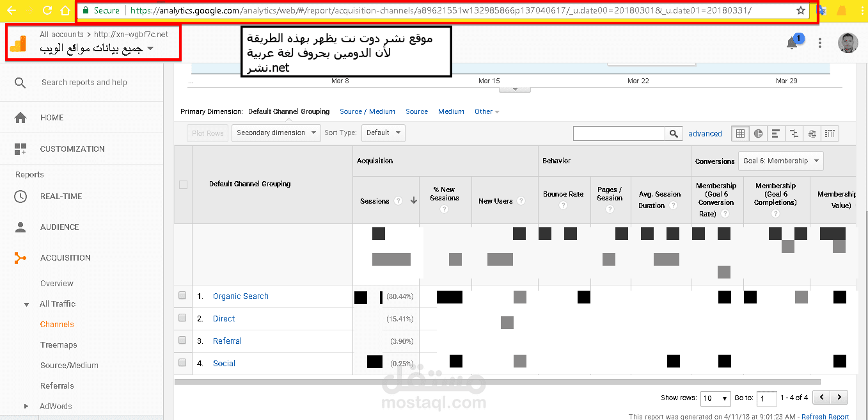Switch to Comparison view icon

[794, 133]
